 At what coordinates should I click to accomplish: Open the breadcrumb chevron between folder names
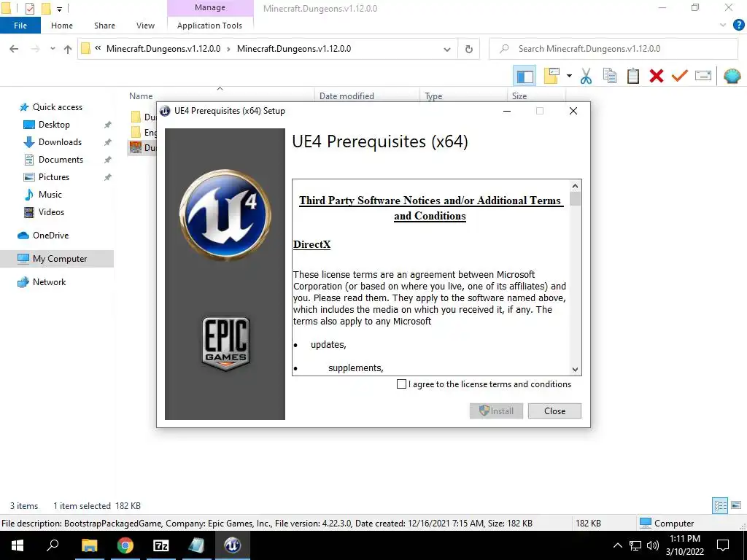coord(228,49)
